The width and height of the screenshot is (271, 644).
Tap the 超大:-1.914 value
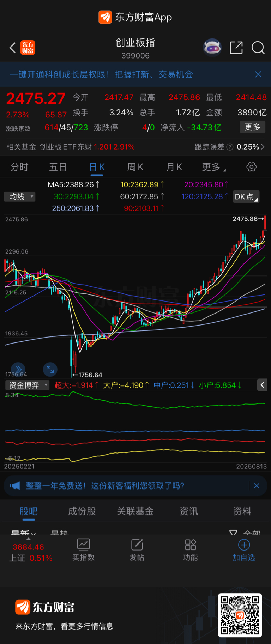tap(76, 385)
